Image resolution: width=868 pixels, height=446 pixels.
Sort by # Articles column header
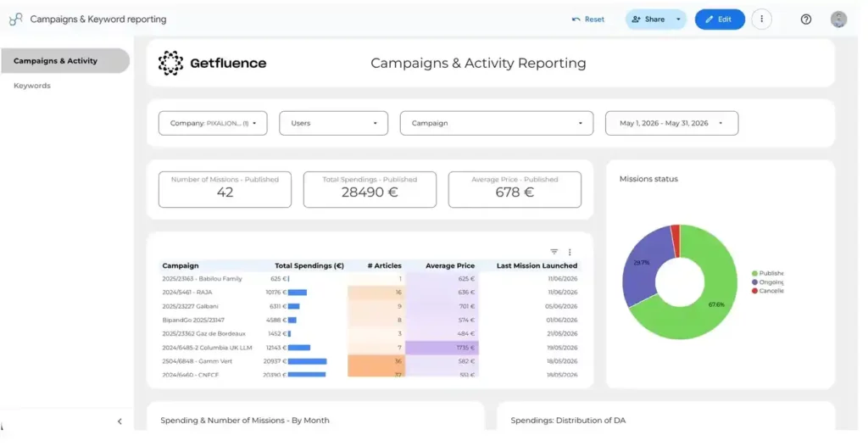coord(385,266)
